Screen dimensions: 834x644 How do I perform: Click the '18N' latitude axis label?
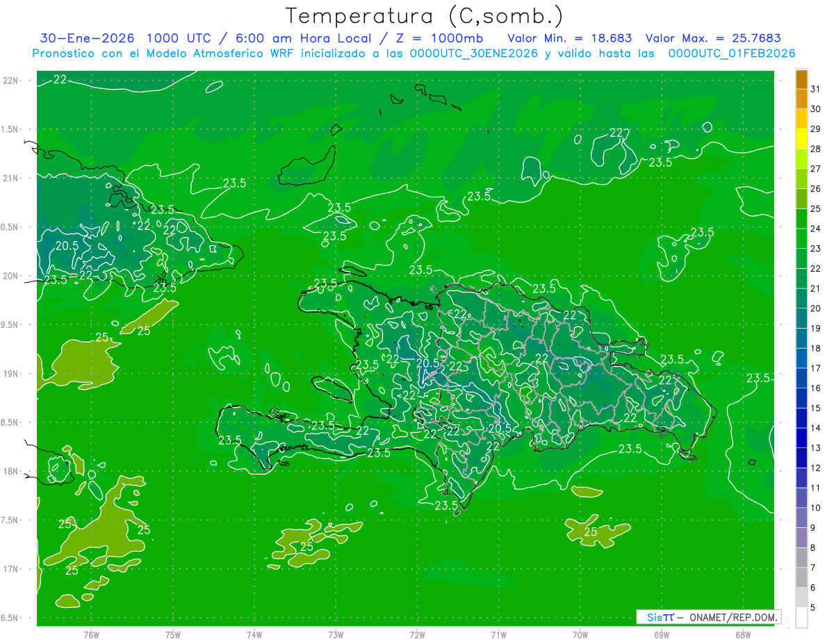click(x=12, y=471)
